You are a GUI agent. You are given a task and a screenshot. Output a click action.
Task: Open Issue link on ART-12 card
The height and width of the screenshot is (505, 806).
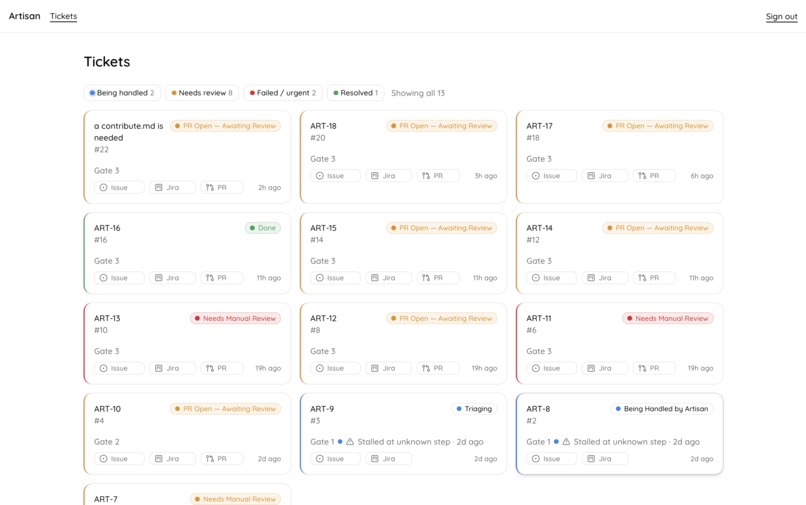pos(335,368)
